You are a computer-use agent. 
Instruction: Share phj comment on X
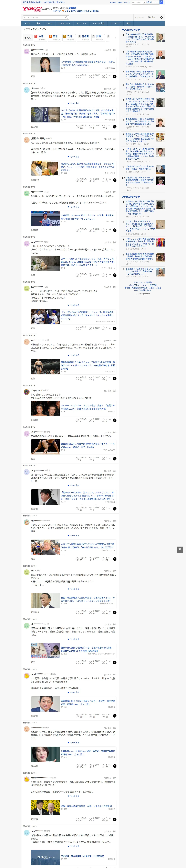coord(115,612)
